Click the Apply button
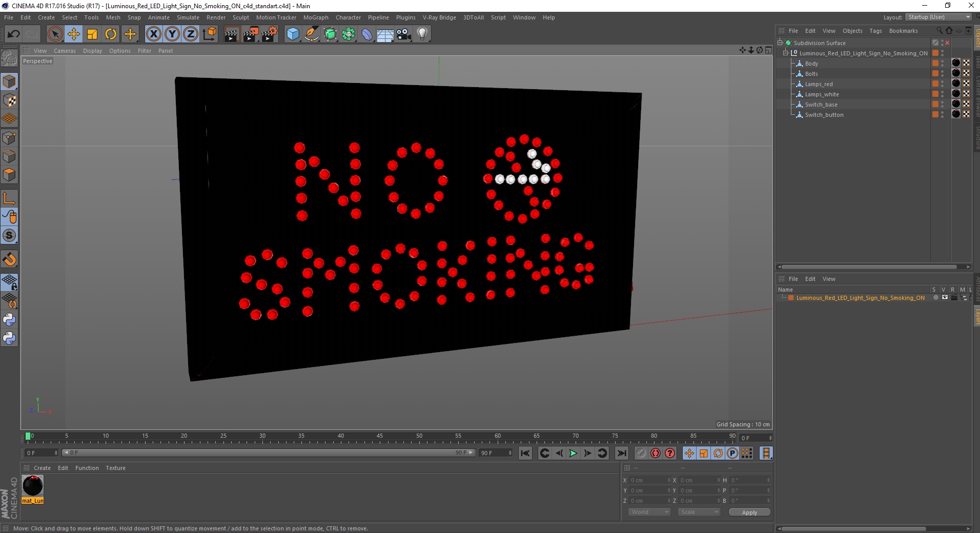Screen dimensions: 980x533 point(749,512)
